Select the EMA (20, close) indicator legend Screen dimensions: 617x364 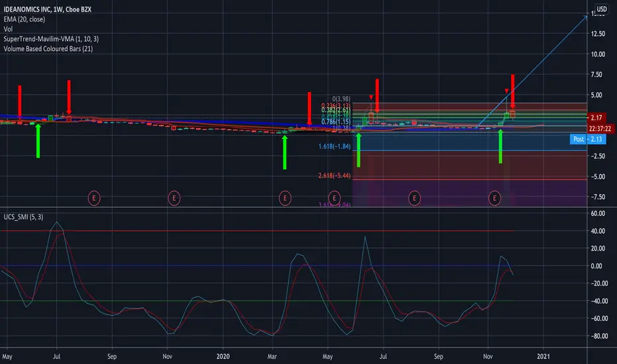[x=24, y=19]
